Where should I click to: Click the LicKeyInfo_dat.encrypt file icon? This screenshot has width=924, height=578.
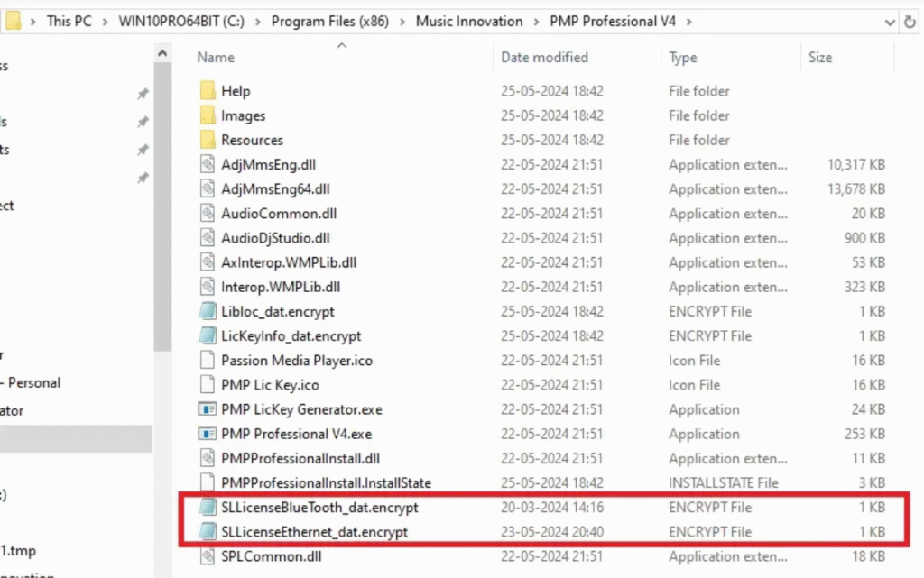pyautogui.click(x=208, y=336)
